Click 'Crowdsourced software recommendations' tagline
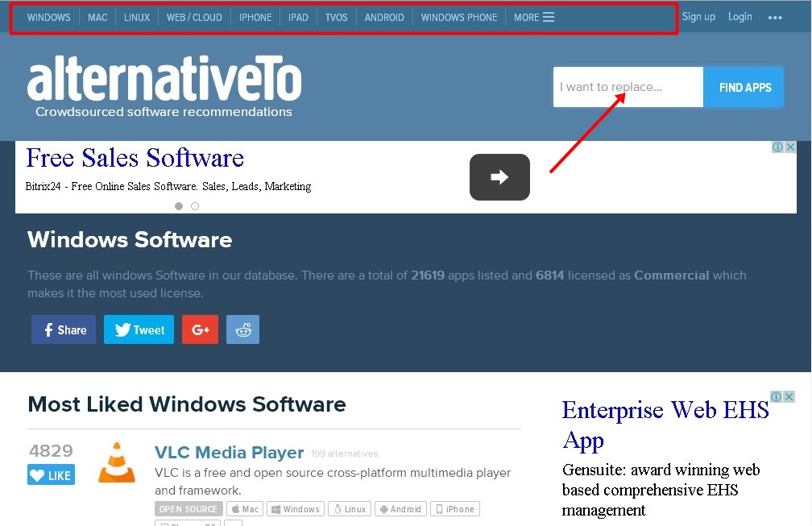The width and height of the screenshot is (812, 526). click(164, 112)
